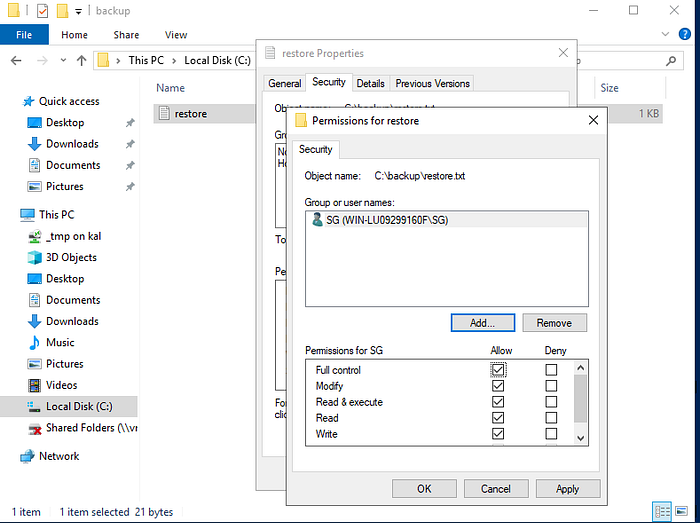Close the restore Properties window
Viewport: 700px width, 523px height.
click(563, 53)
